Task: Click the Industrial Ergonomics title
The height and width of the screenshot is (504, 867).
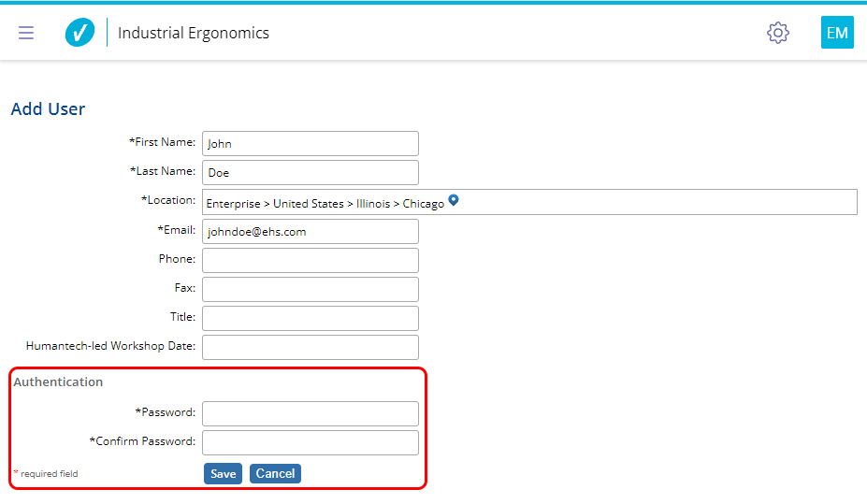Action: pos(194,33)
